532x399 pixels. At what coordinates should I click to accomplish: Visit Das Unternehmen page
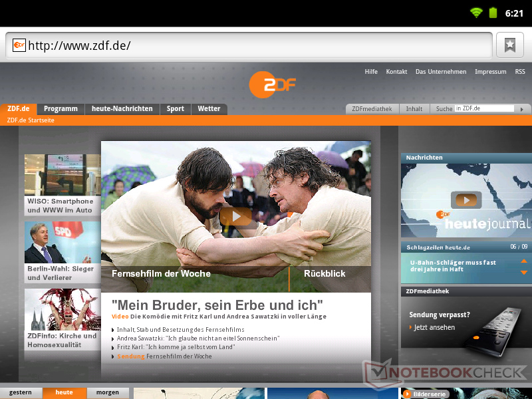(441, 72)
